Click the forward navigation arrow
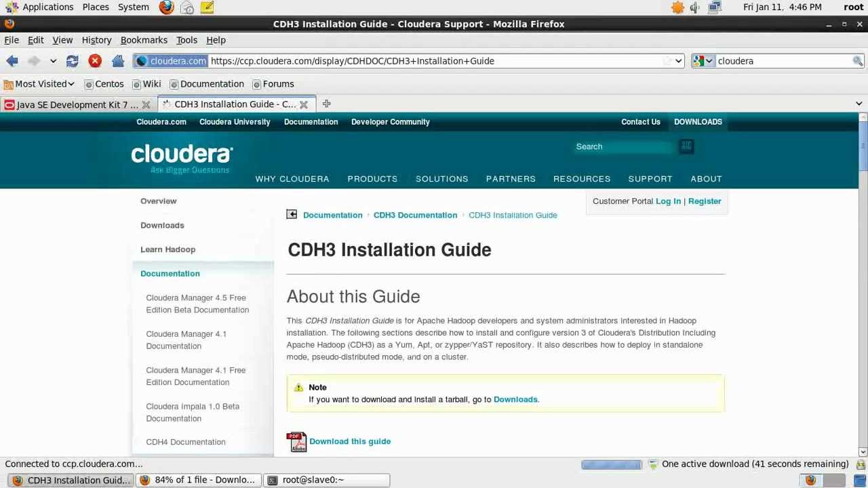This screenshot has width=868, height=488. pos(33,61)
